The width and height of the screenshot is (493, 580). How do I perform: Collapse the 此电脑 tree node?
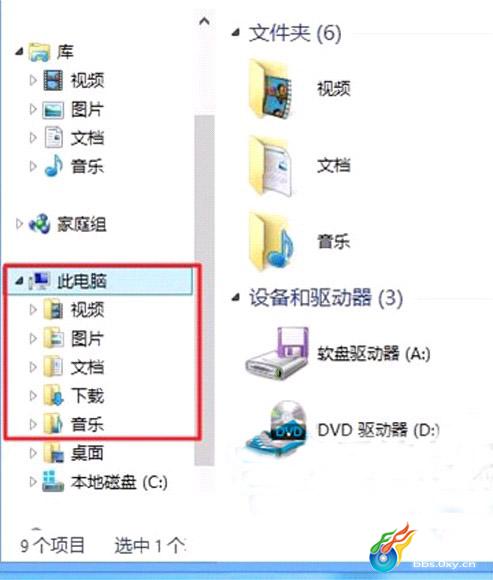[x=19, y=282]
